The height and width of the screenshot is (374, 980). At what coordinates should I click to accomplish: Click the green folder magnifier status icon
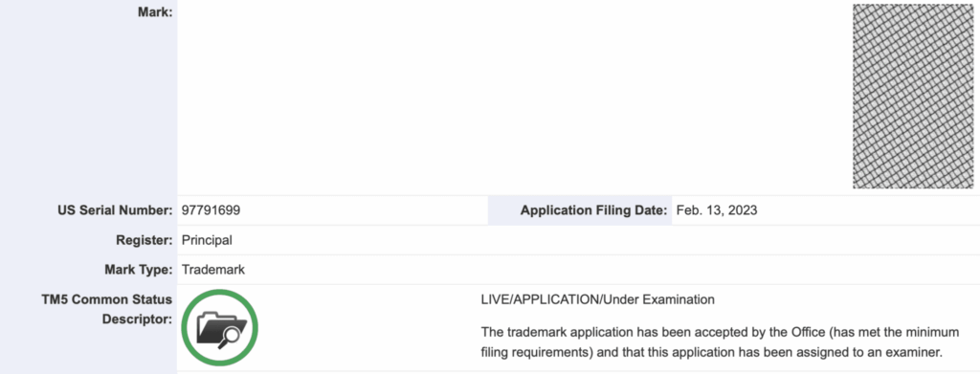click(219, 328)
